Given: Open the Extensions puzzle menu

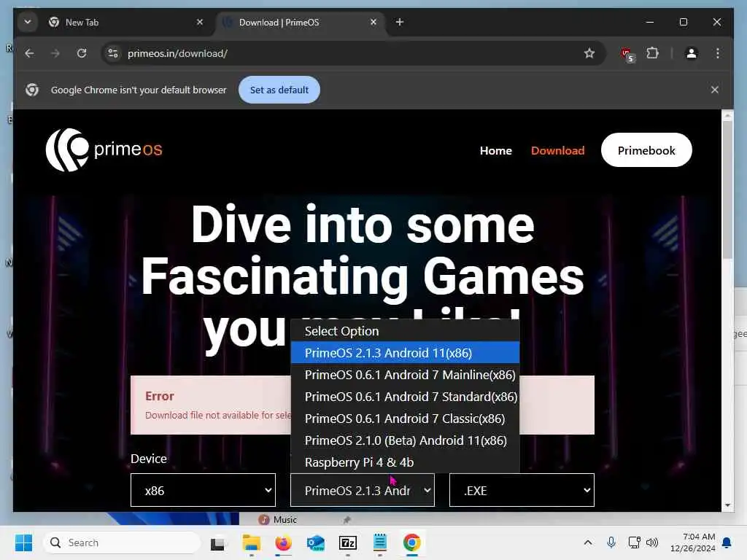Looking at the screenshot, I should tap(653, 53).
